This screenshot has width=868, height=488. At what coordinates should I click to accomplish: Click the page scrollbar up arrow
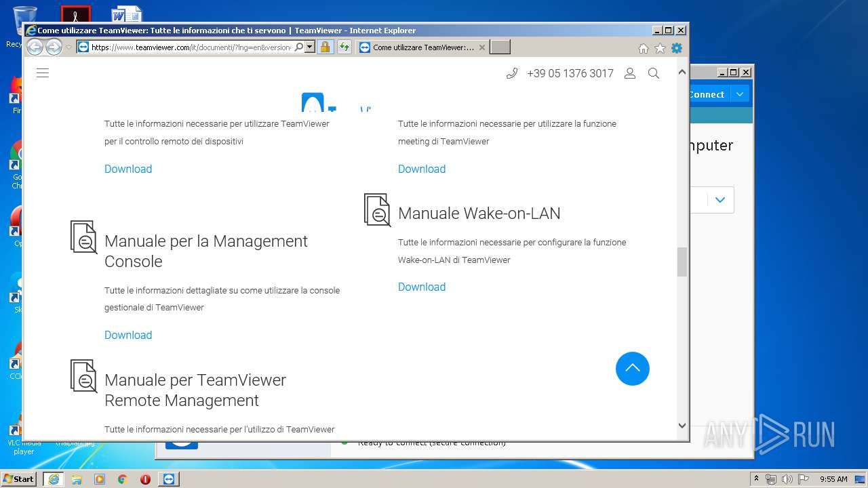coord(682,72)
